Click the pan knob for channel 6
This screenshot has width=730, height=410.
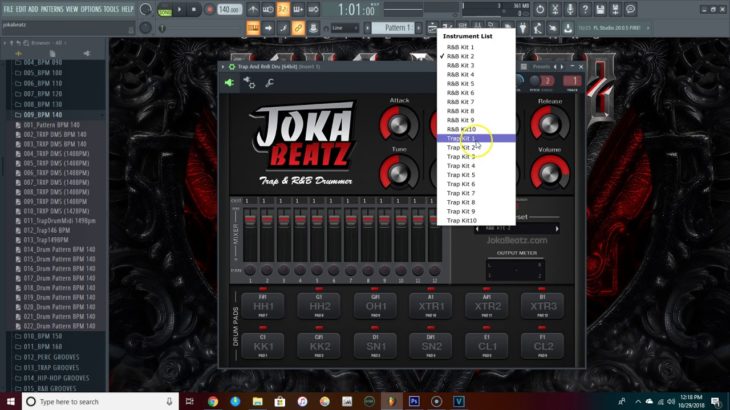(334, 270)
